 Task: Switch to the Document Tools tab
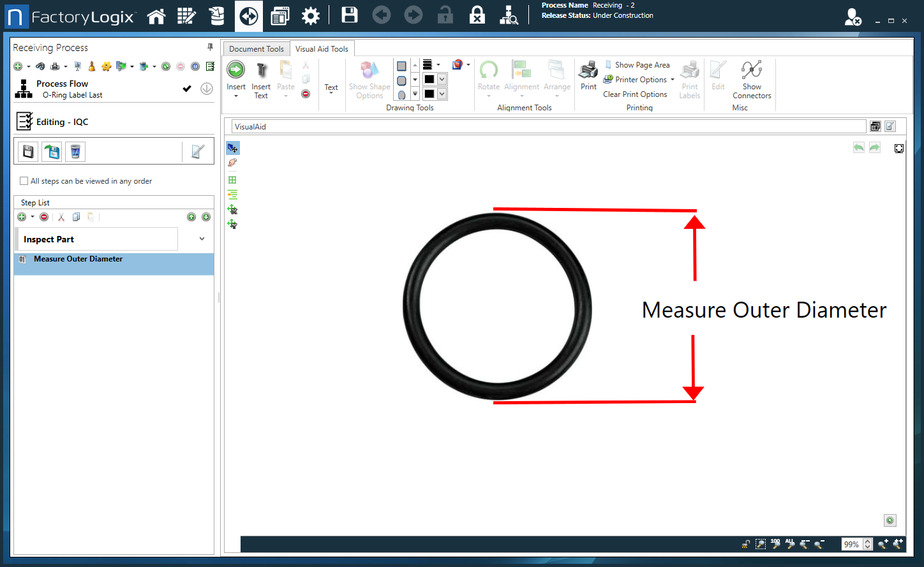[x=256, y=48]
